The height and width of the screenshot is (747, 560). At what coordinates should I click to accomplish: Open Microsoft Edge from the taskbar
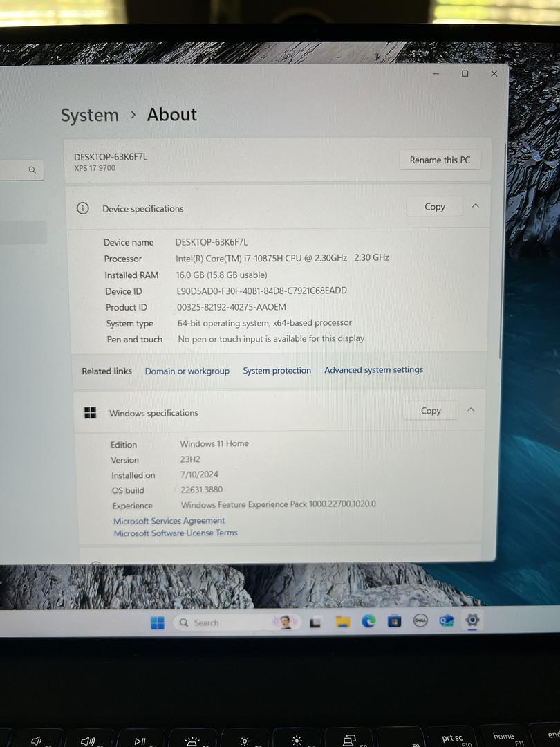click(x=368, y=621)
